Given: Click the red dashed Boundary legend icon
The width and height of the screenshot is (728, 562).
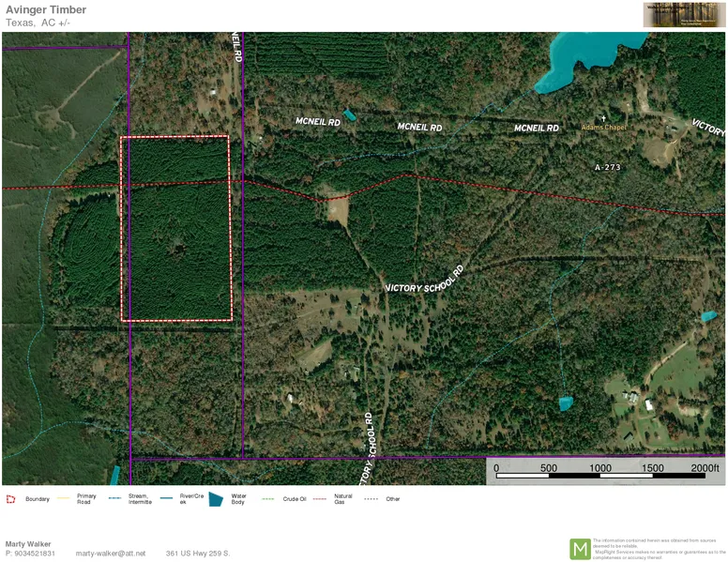Looking at the screenshot, I should click(10, 500).
